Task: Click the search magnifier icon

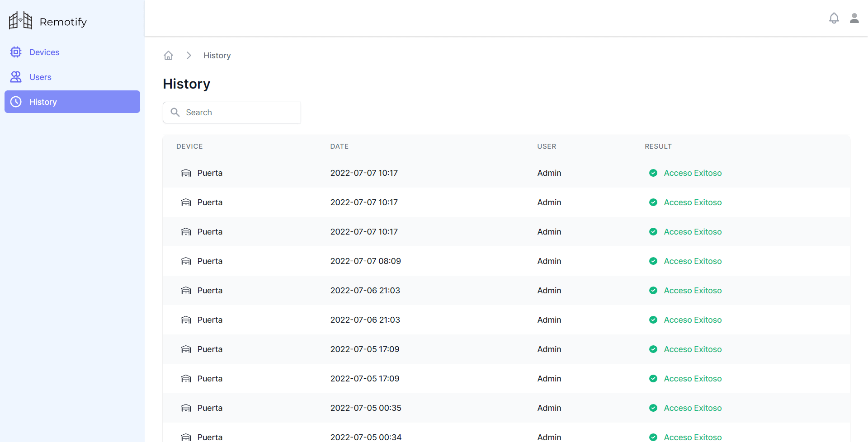Action: click(x=175, y=112)
